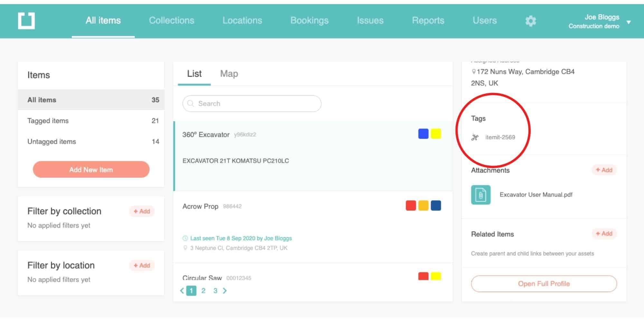Viewport: 644px width, 322px height.
Task: Focus the Search input field
Action: pyautogui.click(x=254, y=104)
